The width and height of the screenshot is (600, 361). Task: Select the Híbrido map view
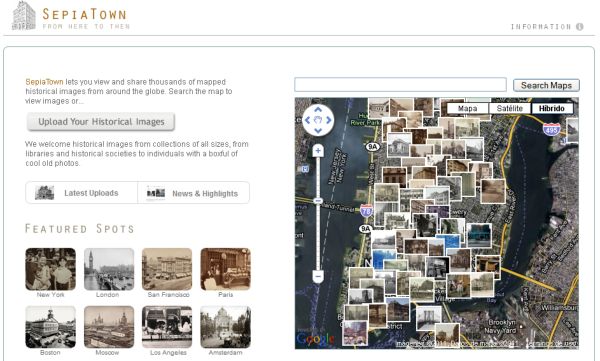click(x=552, y=108)
